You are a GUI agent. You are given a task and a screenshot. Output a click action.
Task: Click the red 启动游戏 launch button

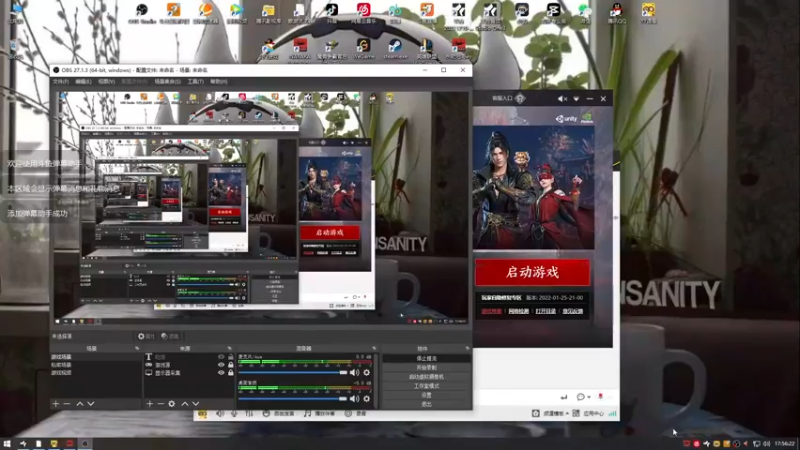click(533, 272)
